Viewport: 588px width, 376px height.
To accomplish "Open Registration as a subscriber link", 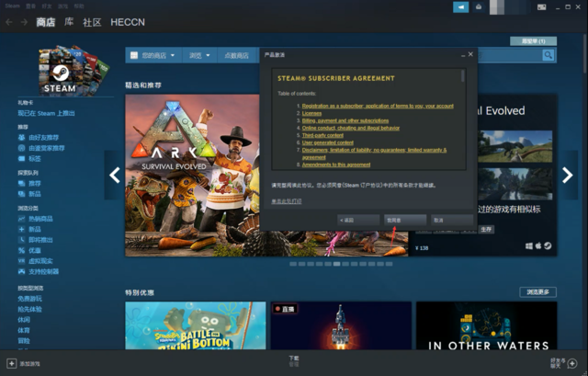I will coord(378,106).
